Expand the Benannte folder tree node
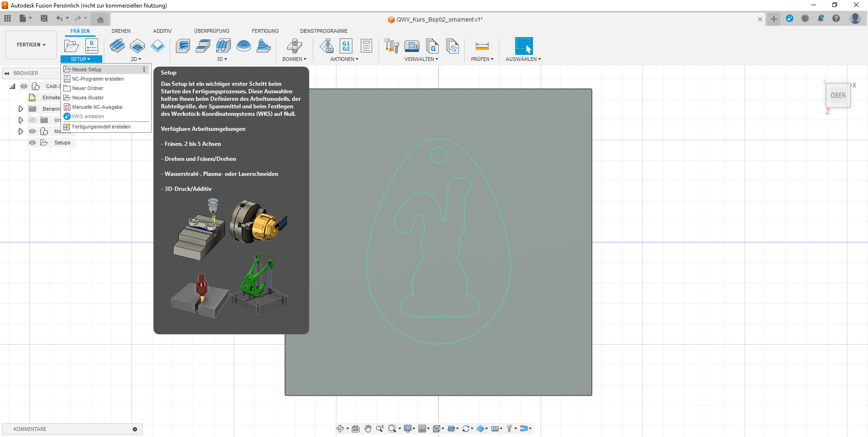Viewport: 868px width, 437px height. 21,109
